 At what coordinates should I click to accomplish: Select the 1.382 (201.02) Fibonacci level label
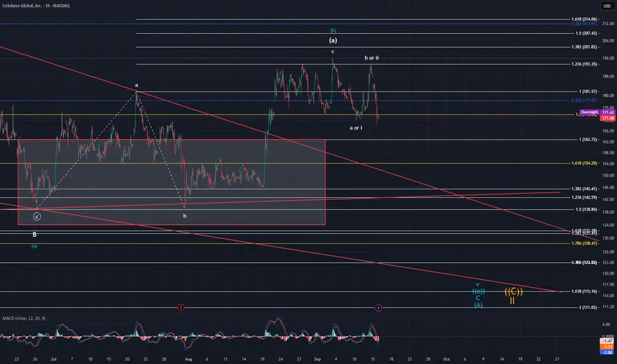tap(585, 47)
